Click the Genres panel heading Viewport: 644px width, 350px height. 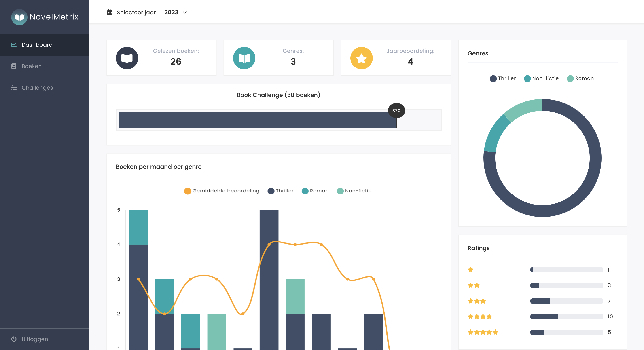click(x=478, y=53)
